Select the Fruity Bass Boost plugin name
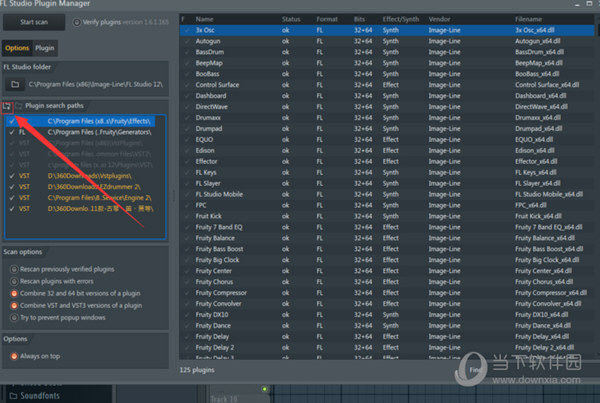 [219, 249]
